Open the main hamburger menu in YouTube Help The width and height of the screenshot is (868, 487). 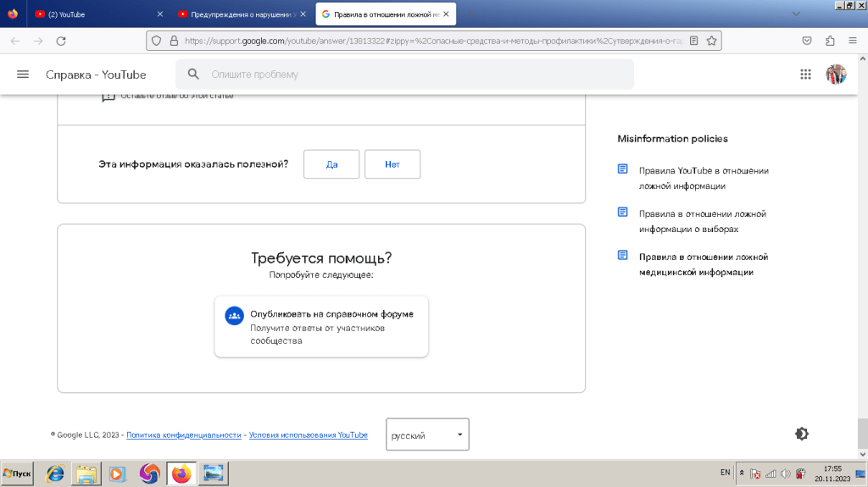23,75
